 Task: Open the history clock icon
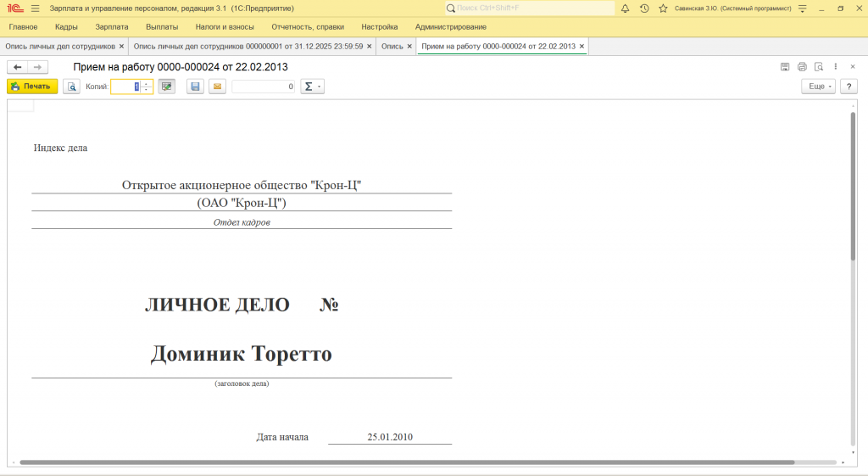tap(644, 8)
